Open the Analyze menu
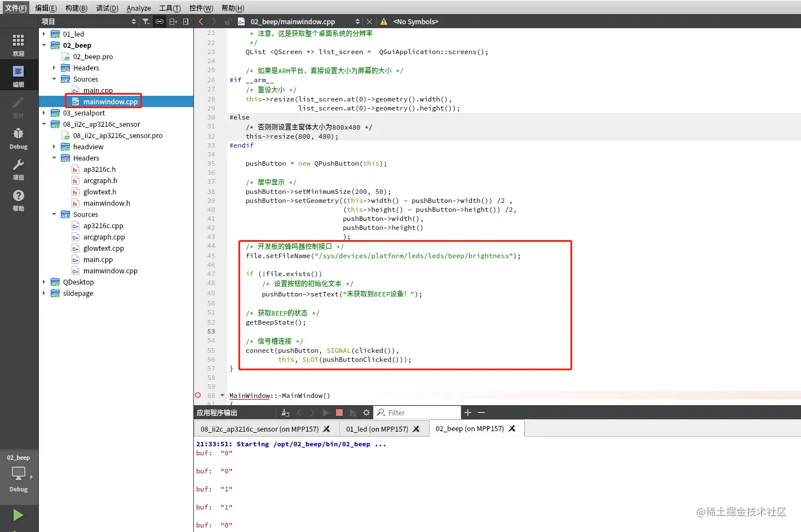 click(139, 8)
